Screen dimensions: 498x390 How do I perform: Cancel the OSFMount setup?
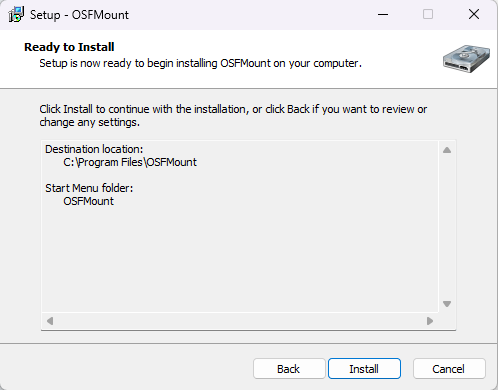449,369
